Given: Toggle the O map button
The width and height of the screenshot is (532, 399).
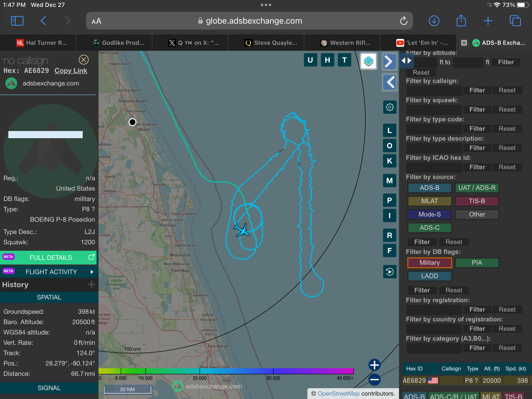Looking at the screenshot, I should (x=390, y=146).
